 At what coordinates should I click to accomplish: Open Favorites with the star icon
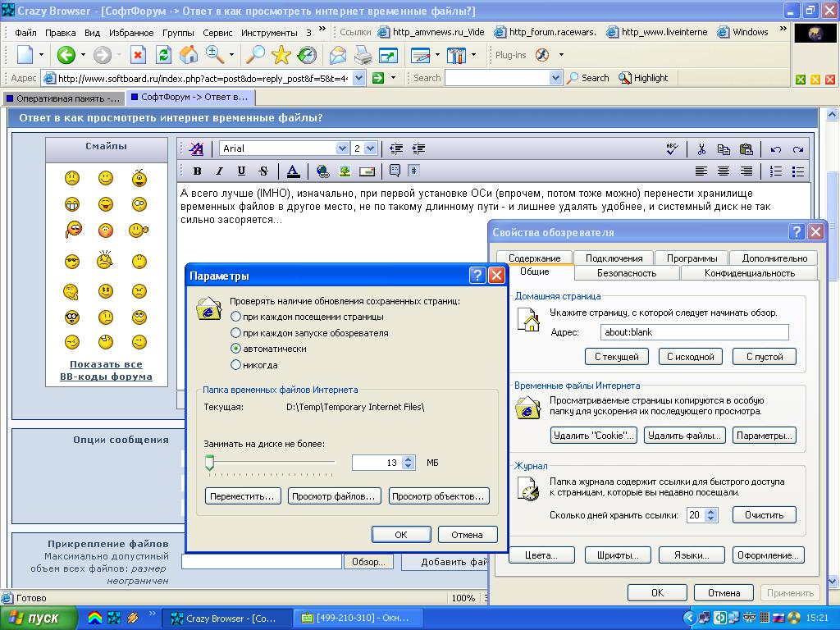click(x=281, y=55)
